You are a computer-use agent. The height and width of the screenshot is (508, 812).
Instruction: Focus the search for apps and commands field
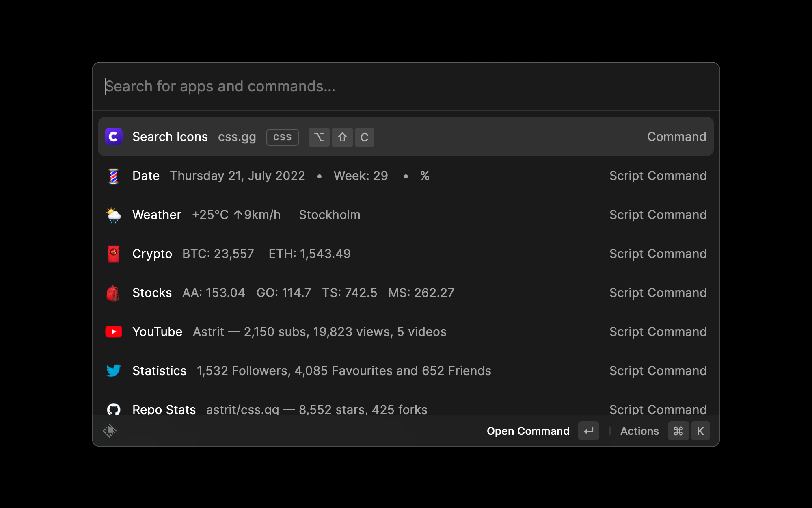point(406,87)
